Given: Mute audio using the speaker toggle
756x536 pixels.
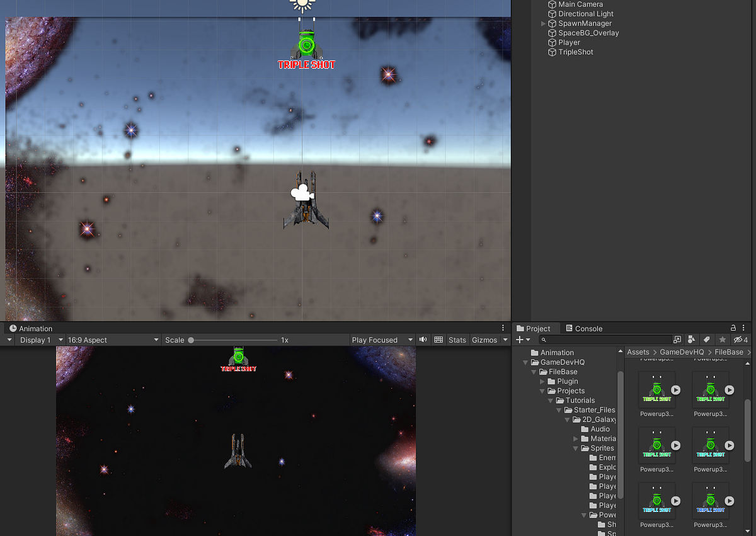Looking at the screenshot, I should tap(423, 339).
